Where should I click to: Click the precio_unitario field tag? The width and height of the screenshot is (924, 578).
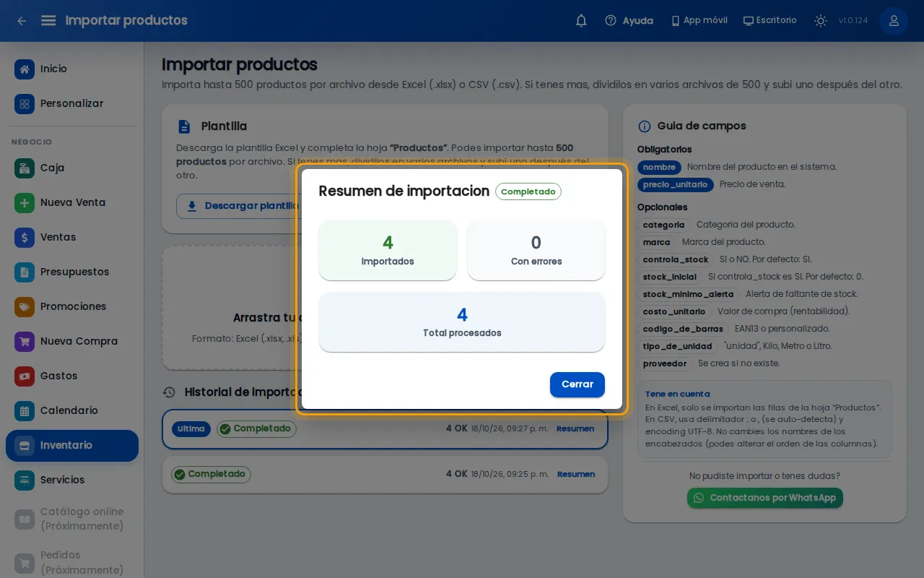(x=675, y=184)
